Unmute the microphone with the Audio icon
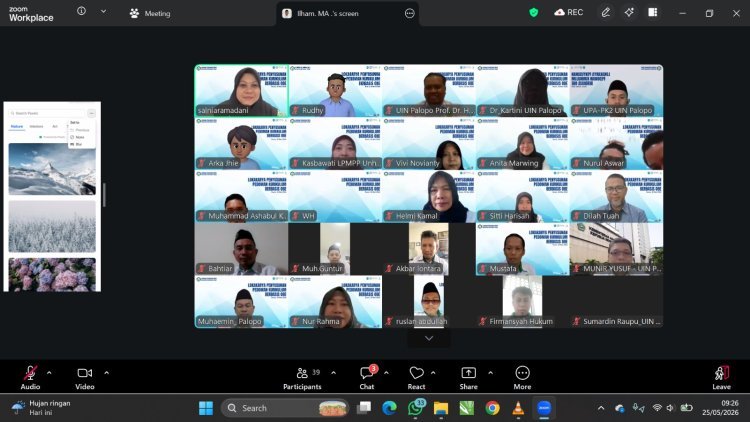Screen dimensions: 750x422 [30, 373]
